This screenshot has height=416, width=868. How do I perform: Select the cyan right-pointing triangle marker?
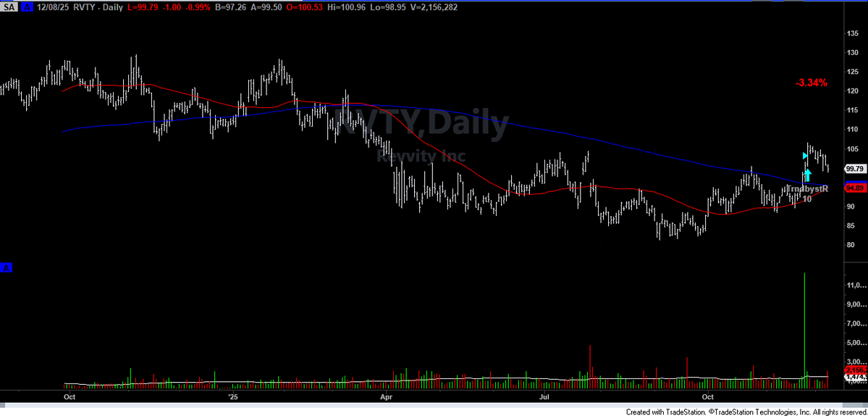[x=806, y=157]
